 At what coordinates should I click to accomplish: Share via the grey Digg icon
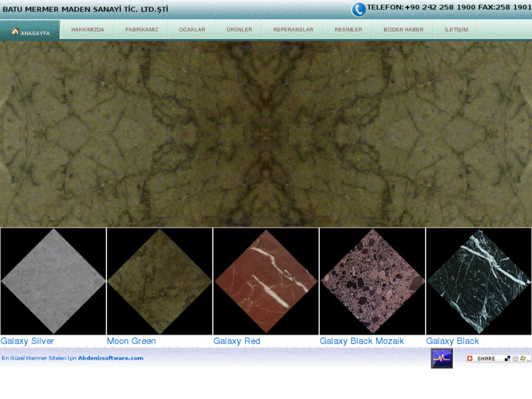515,359
